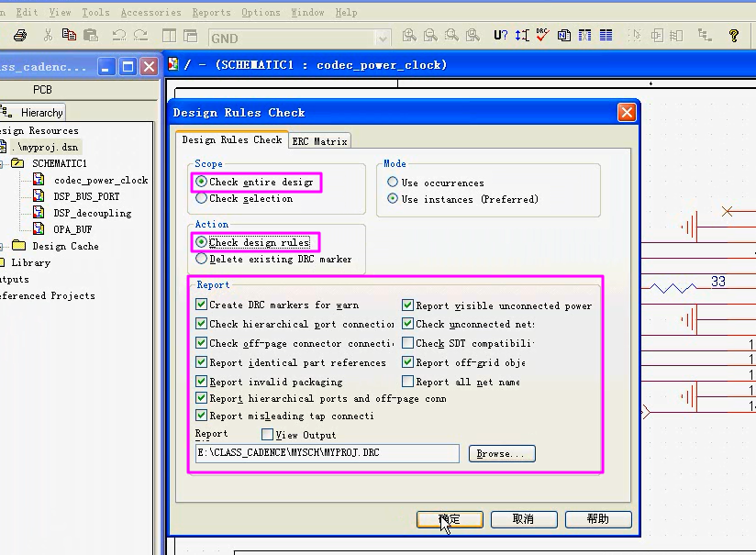Click the 取消 (Cancel) button
This screenshot has height=555, width=756.
(x=523, y=519)
